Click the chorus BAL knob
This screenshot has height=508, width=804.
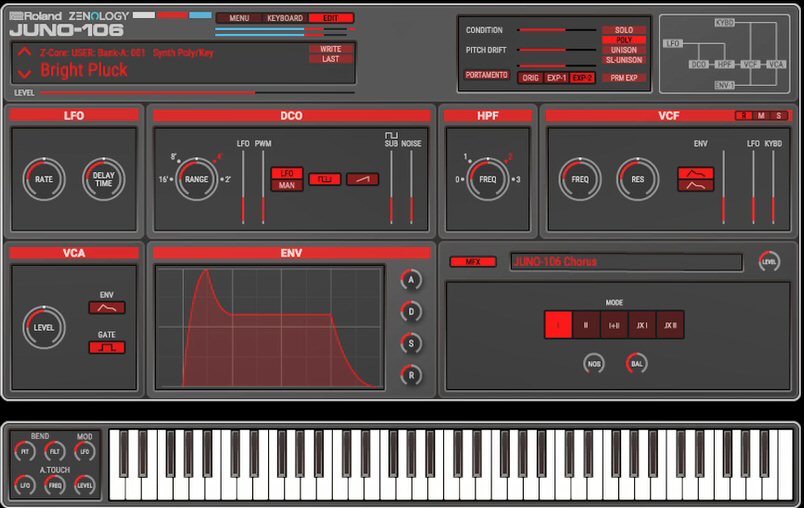(637, 364)
